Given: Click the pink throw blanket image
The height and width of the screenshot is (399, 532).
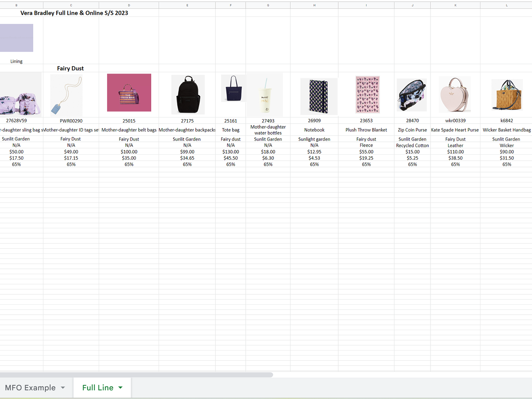Looking at the screenshot, I should (367, 95).
